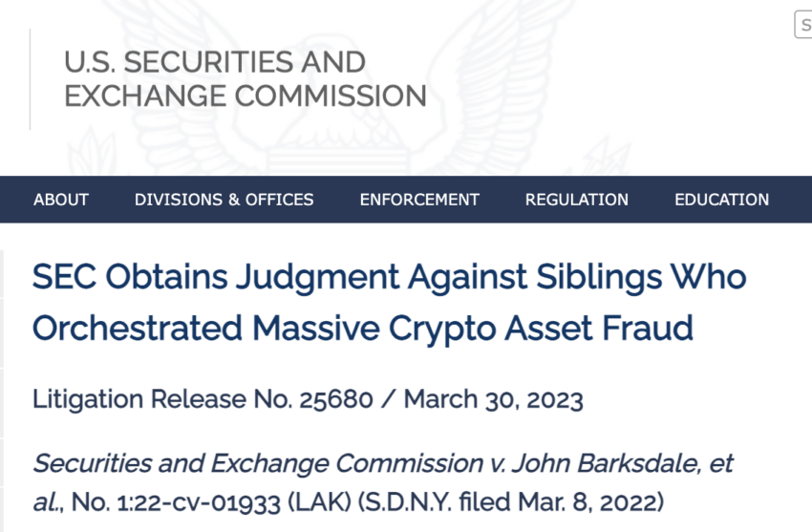Click the vertical divider beside the SEC logo
Image resolution: width=812 pixels, height=532 pixels.
pos(30,79)
